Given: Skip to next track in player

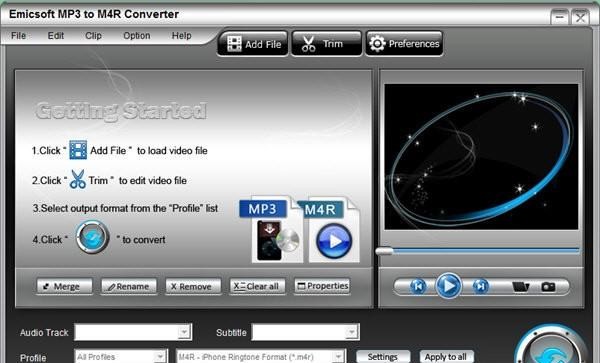Looking at the screenshot, I should pos(481,286).
